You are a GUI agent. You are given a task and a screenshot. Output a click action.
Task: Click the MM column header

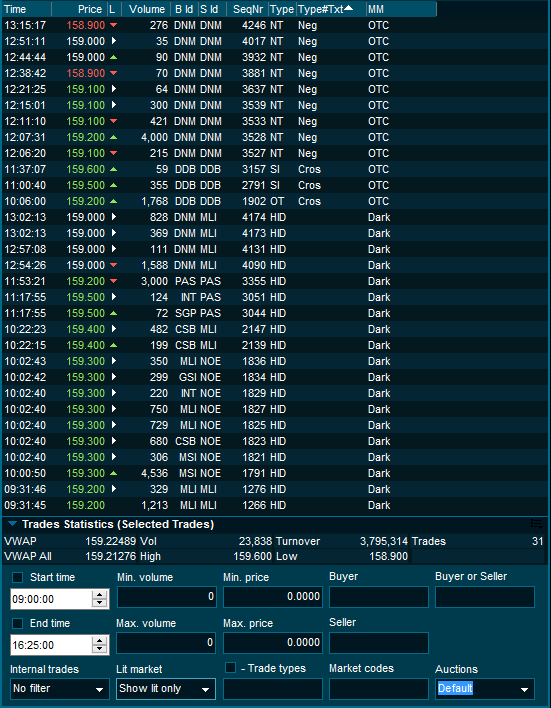(x=401, y=9)
